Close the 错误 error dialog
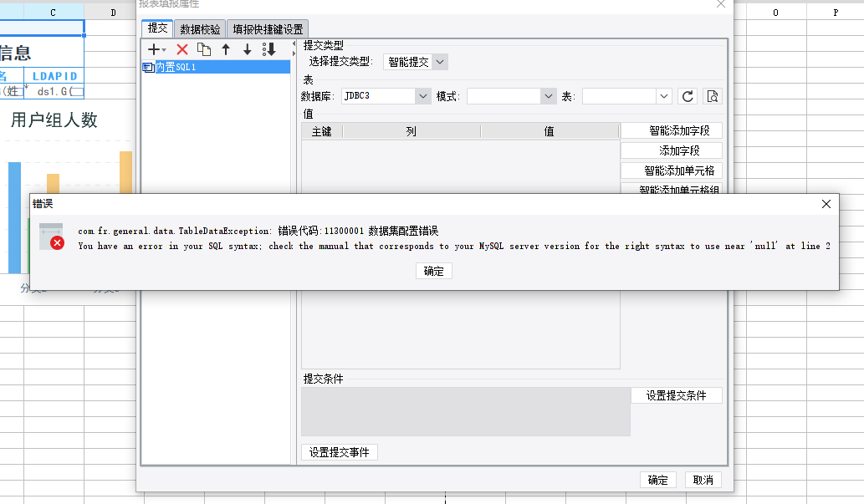 pyautogui.click(x=826, y=204)
